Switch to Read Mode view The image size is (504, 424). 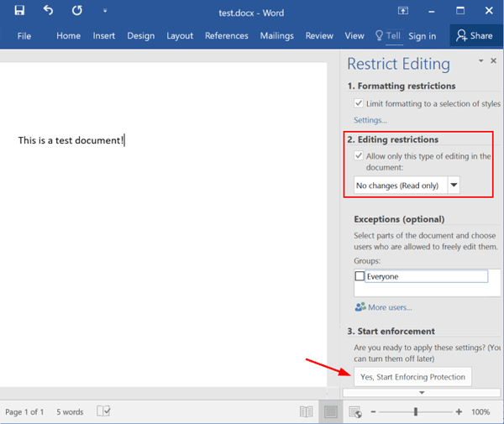[307, 411]
